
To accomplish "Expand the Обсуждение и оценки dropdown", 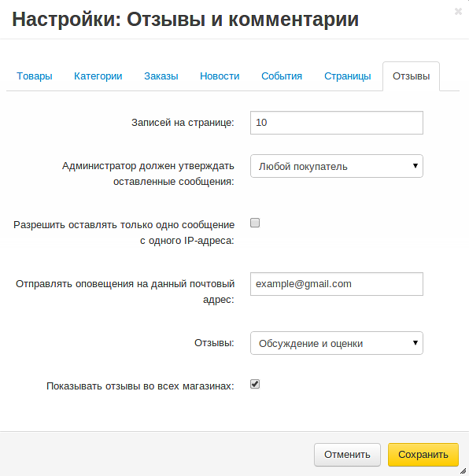I will [337, 343].
